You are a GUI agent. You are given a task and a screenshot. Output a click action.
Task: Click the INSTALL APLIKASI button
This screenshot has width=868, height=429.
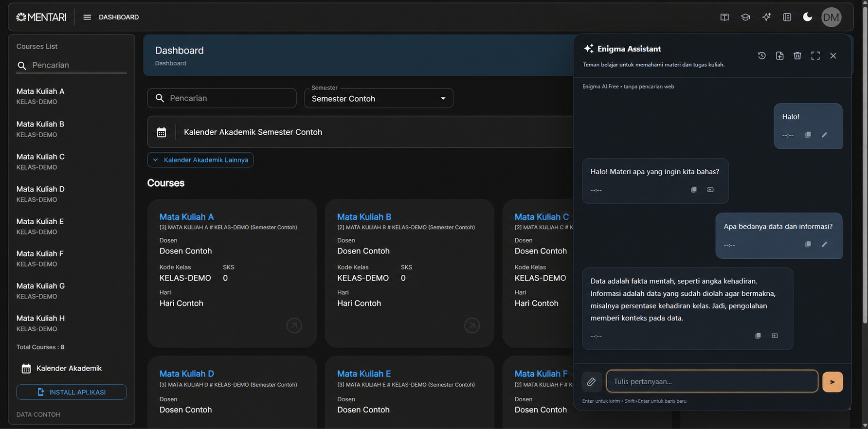[x=72, y=392]
